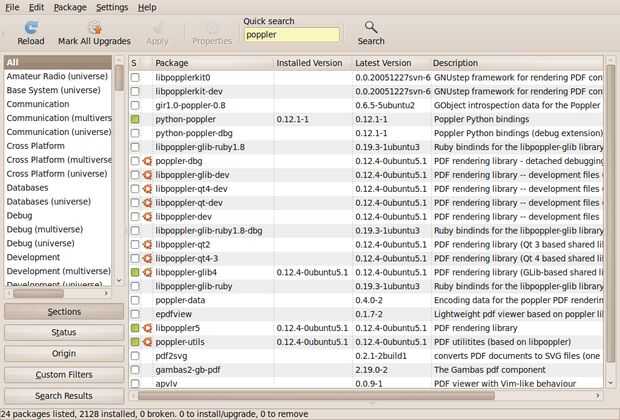
Task: Click Ubuntu logo icon beside libpoppler-qt4-dev
Action: coord(147,189)
